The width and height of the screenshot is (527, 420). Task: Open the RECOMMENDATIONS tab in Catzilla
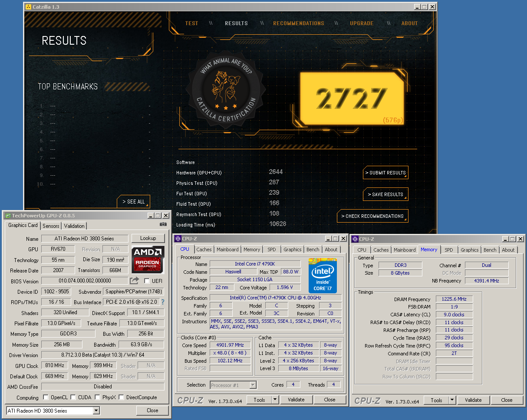point(299,23)
